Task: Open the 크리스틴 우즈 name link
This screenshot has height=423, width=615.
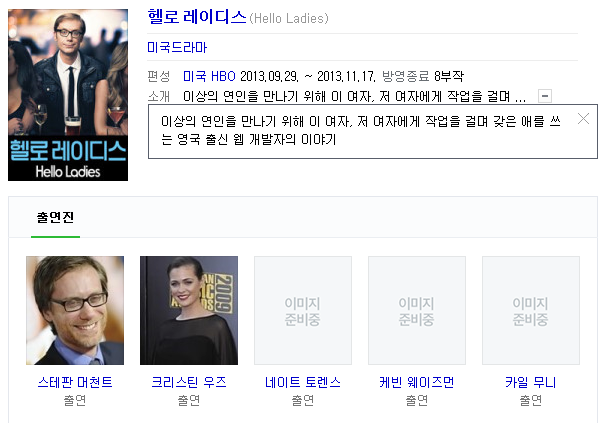Action: 189,382
